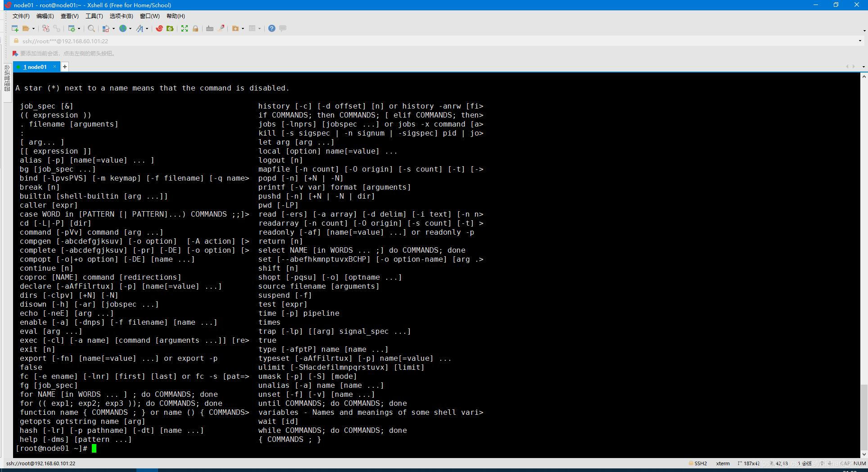Click the SSH2 status bar entry

click(x=698, y=463)
